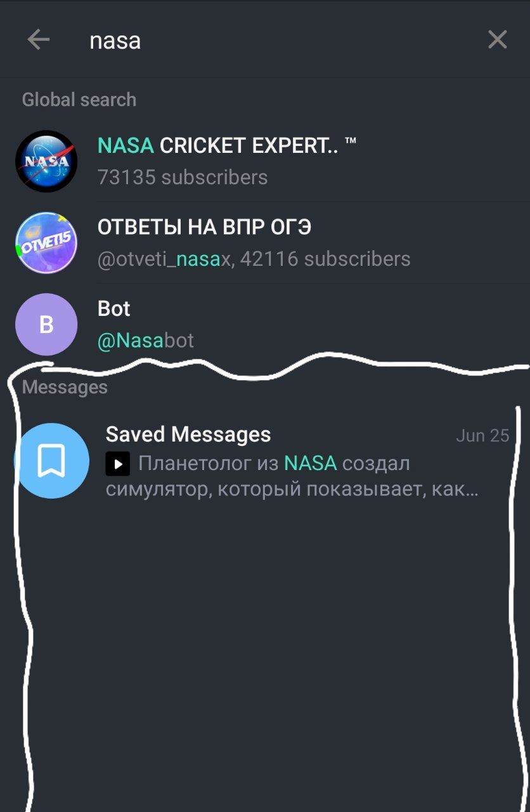Open the Saved Messages result title
Screen dimensions: 530x812
188,435
